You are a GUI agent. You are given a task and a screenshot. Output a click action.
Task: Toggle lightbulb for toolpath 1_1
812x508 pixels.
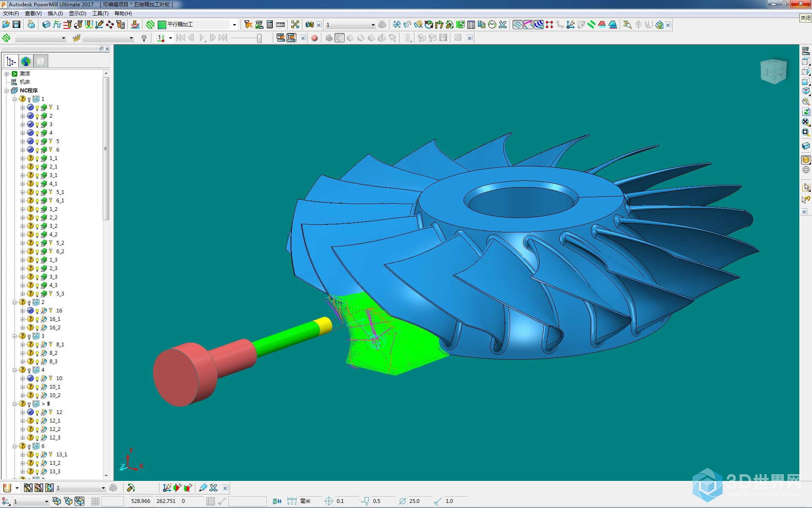tap(37, 159)
